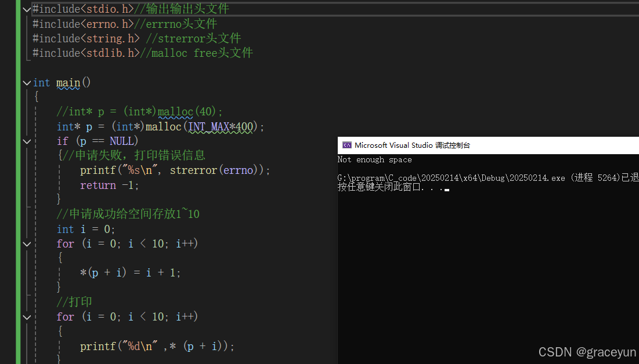Click strerror(errno) in the printf call
This screenshot has height=364, width=639.
(214, 170)
